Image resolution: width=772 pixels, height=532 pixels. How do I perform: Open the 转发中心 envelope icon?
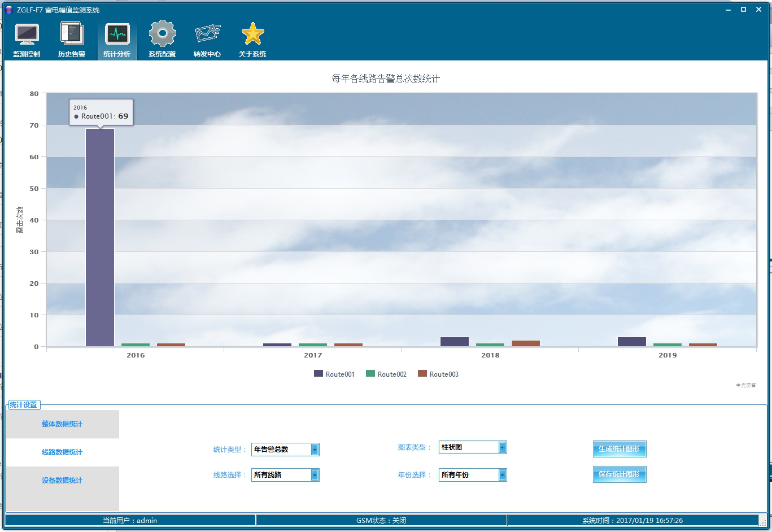(x=207, y=35)
